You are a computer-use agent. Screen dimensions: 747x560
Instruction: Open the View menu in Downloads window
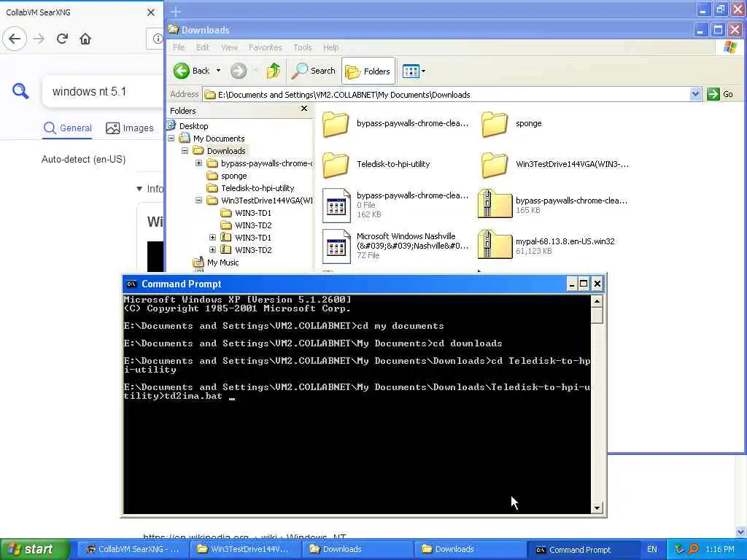tap(229, 47)
